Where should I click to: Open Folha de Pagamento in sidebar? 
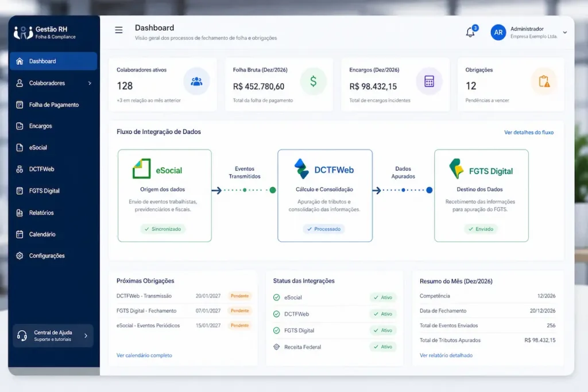click(53, 104)
